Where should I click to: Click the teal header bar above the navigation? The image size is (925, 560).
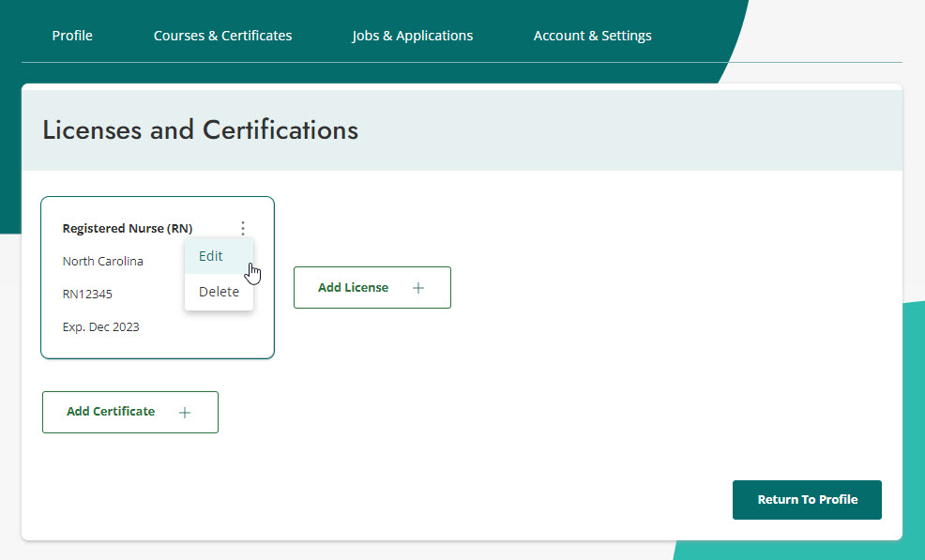tap(375, 8)
